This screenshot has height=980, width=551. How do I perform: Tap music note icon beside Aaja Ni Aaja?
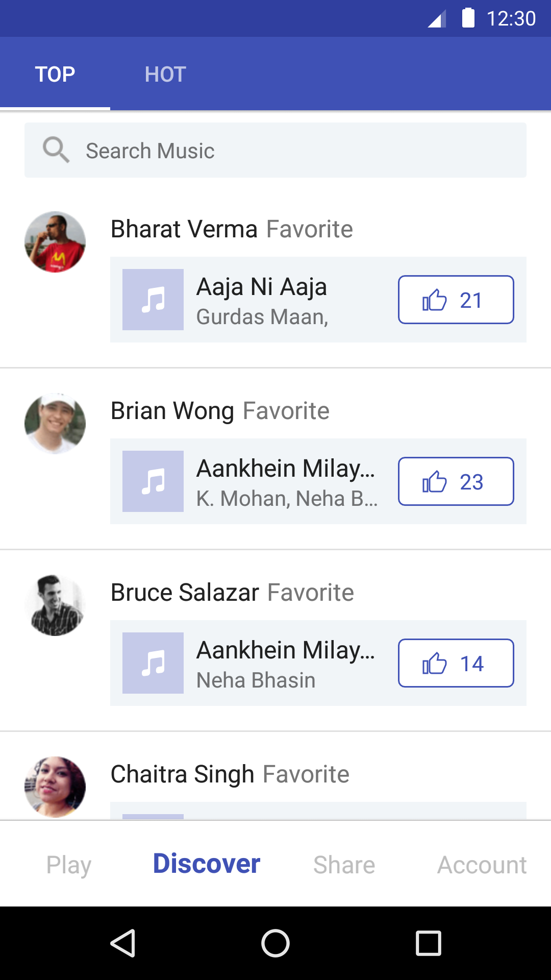click(153, 300)
